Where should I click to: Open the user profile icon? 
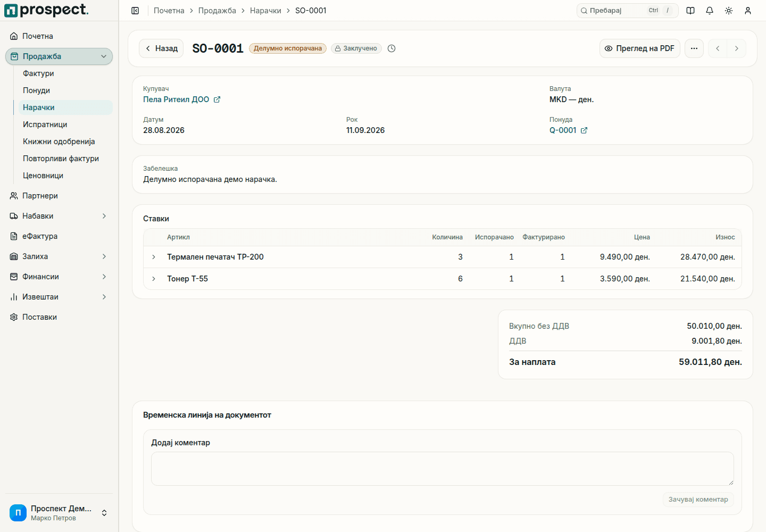pyautogui.click(x=748, y=11)
